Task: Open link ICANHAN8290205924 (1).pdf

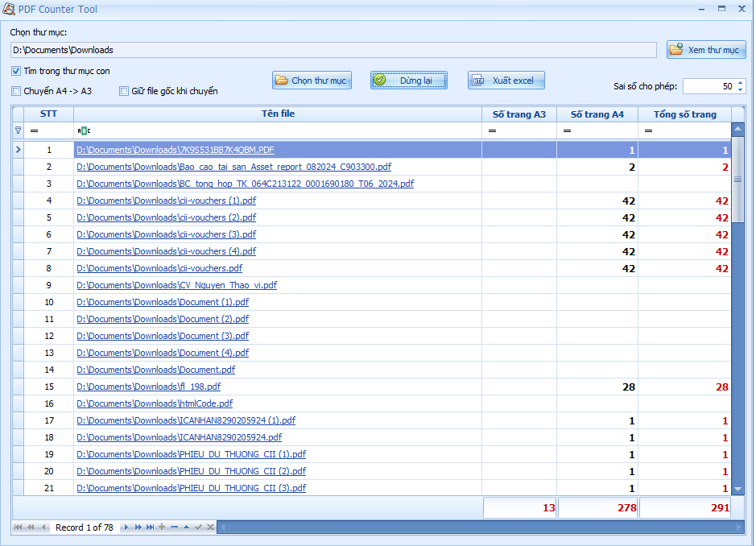Action: click(186, 420)
